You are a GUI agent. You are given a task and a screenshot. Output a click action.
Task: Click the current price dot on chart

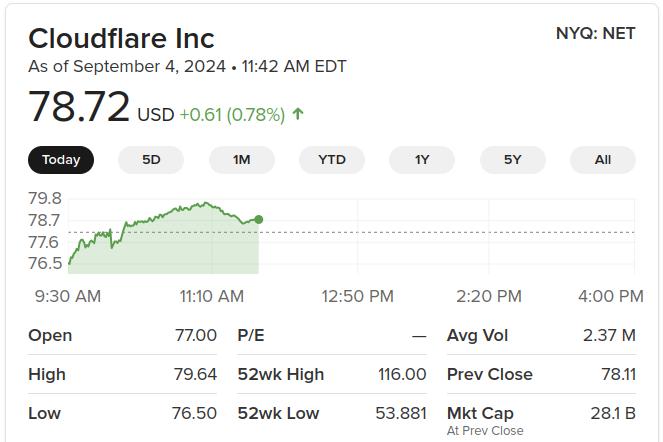pyautogui.click(x=259, y=220)
